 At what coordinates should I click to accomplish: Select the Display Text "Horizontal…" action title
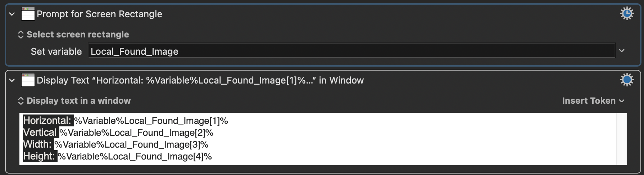(200, 80)
